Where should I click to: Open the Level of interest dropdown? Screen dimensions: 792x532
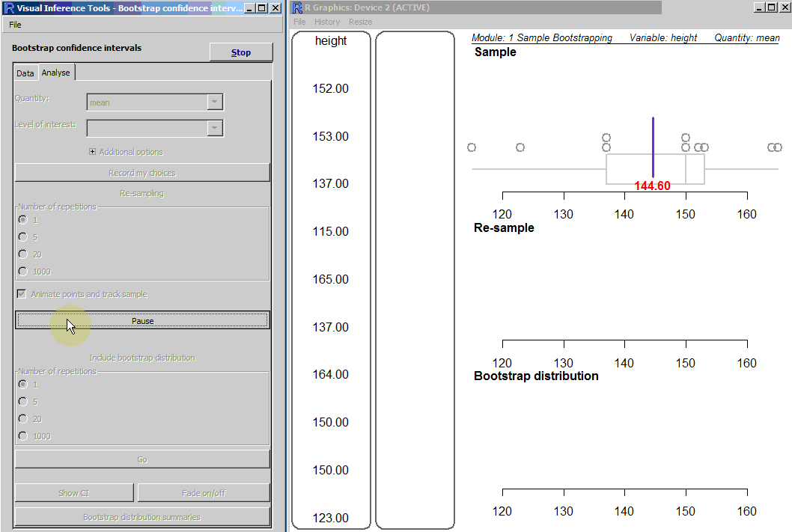pyautogui.click(x=155, y=128)
